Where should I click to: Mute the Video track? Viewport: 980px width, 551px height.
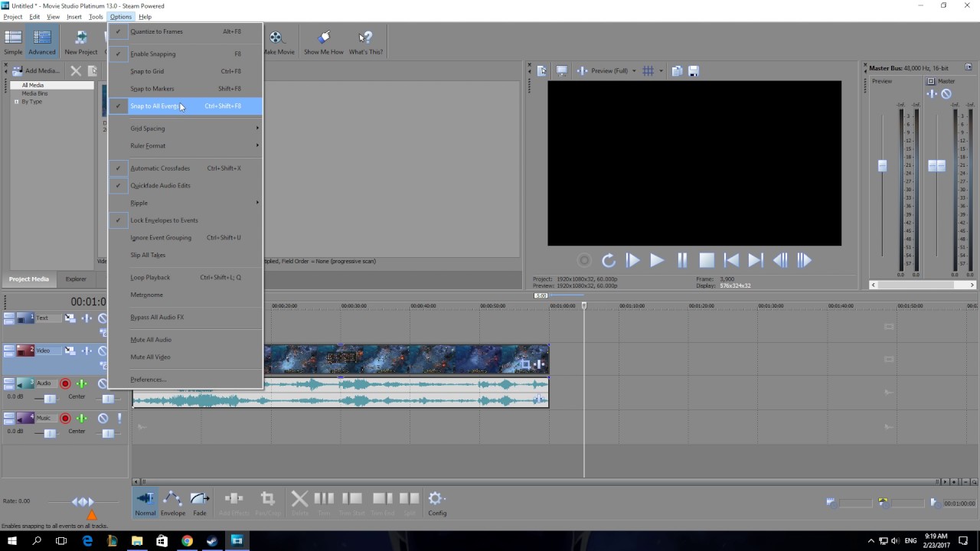tap(103, 351)
